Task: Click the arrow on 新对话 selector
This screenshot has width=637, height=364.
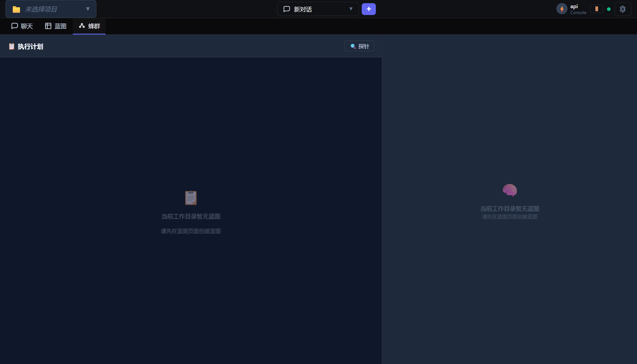Action: [351, 9]
